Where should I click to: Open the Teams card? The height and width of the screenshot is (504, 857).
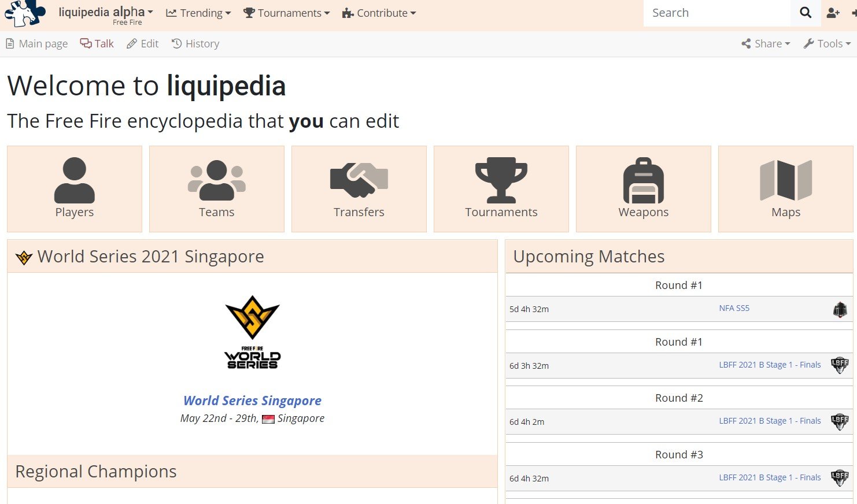[x=217, y=189]
